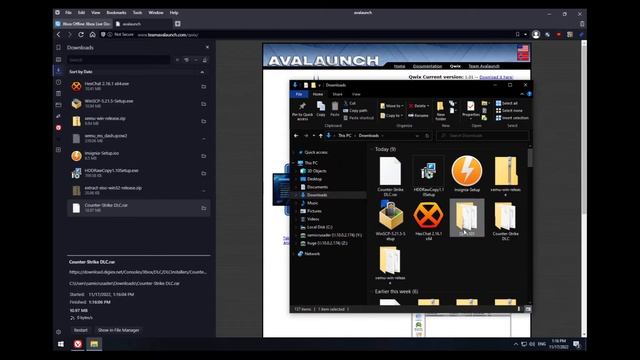This screenshot has height=360, width=640.
Task: Open the browser Bookmarks menu
Action: pos(116,13)
